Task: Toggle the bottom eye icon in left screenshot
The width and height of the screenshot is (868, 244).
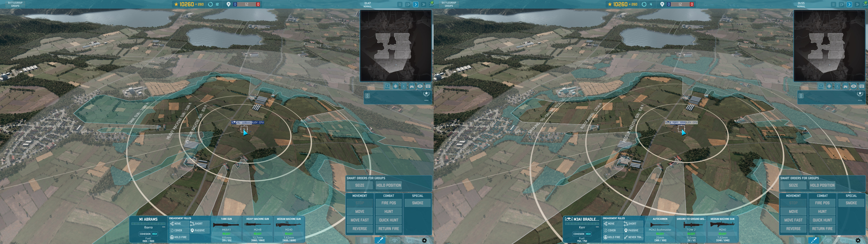Action: [x=395, y=240]
